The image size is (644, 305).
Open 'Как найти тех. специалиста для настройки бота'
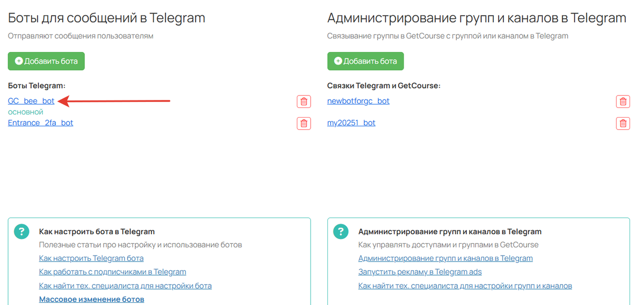click(126, 286)
